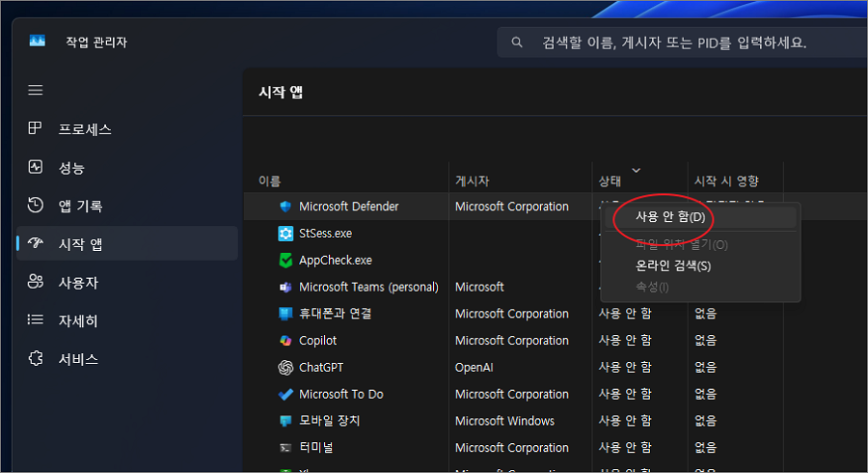The image size is (868, 473).
Task: Click the search magnifier icon
Action: (x=517, y=42)
